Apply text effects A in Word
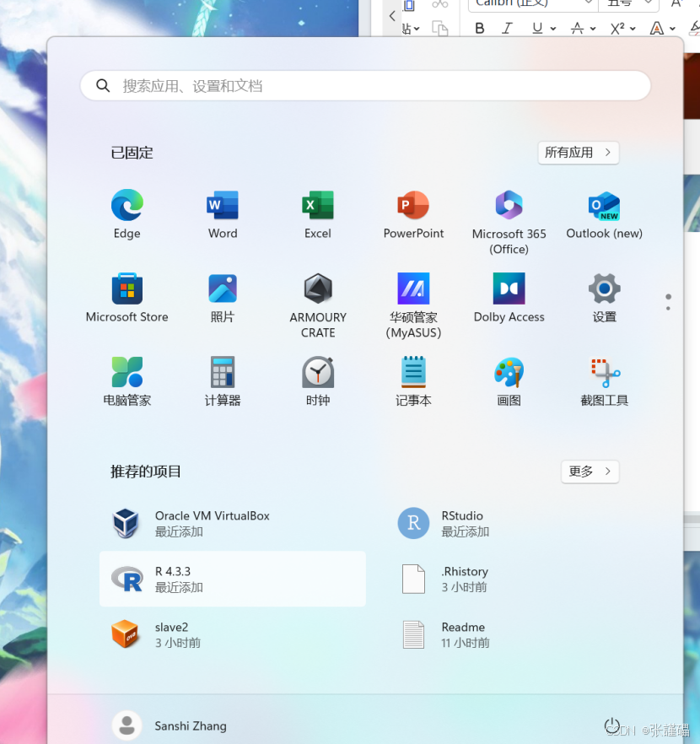 pyautogui.click(x=656, y=29)
